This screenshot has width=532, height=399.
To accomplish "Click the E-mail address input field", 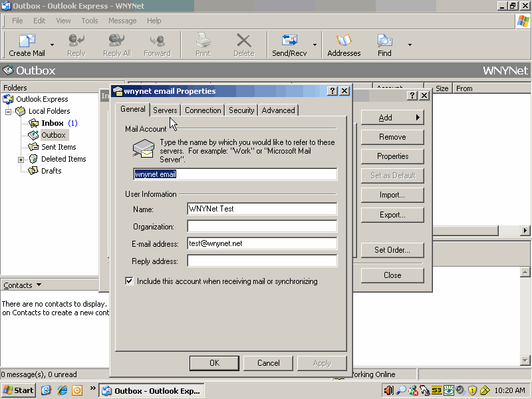I will click(x=262, y=243).
